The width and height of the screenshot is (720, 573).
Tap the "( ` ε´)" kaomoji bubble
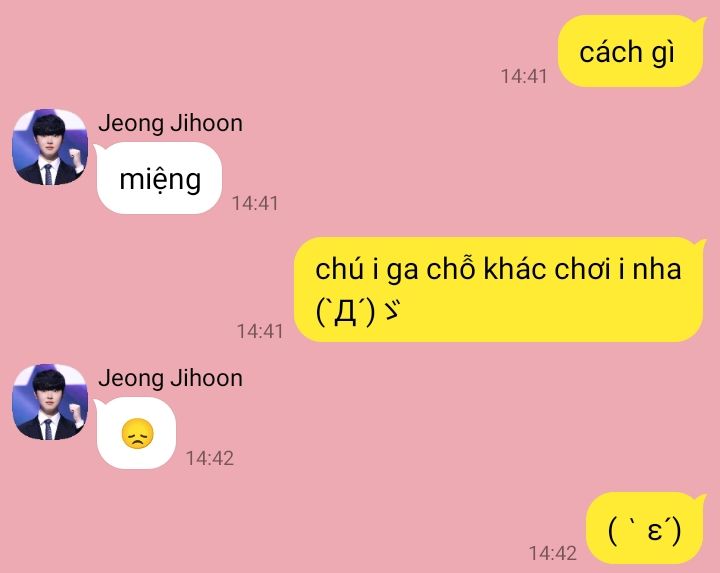(x=645, y=528)
